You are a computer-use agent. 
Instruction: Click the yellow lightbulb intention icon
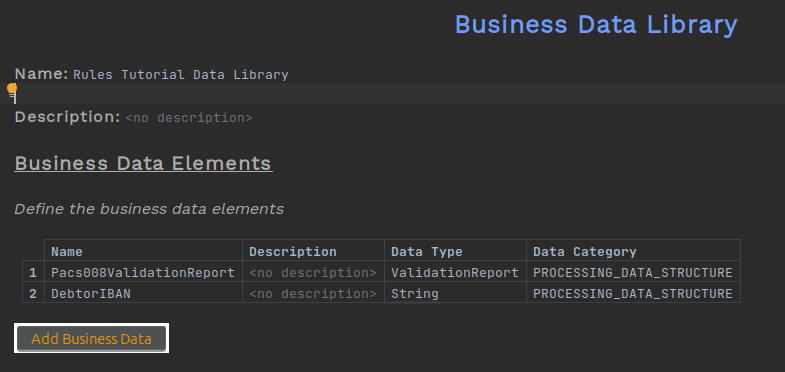click(x=12, y=90)
